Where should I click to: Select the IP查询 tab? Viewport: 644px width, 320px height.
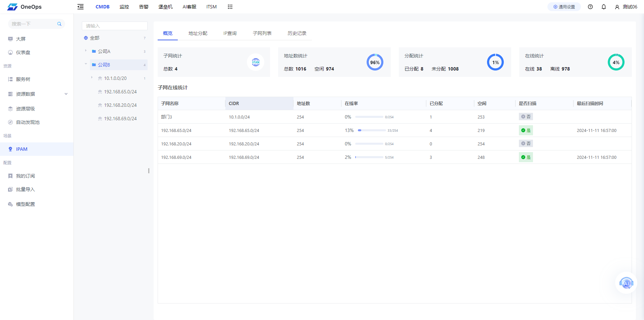(x=230, y=33)
